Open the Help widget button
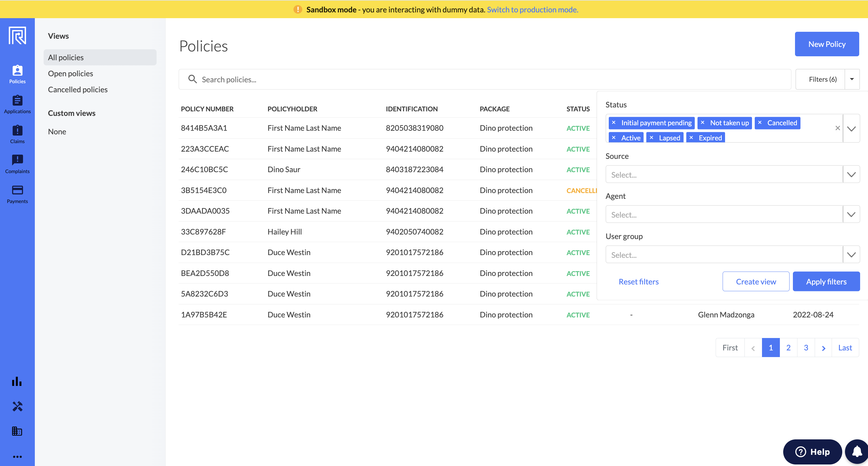The height and width of the screenshot is (466, 868). 812,451
